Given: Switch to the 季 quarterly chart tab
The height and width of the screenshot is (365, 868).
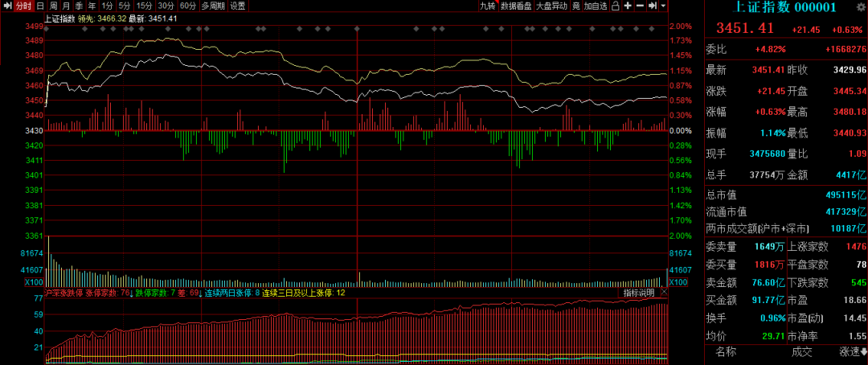Looking at the screenshot, I should [79, 6].
